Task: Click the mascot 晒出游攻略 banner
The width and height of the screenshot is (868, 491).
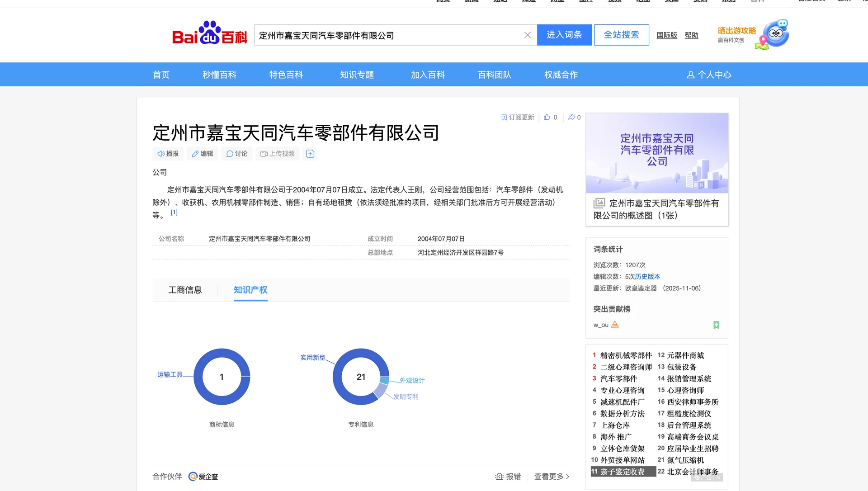Action: coord(753,34)
